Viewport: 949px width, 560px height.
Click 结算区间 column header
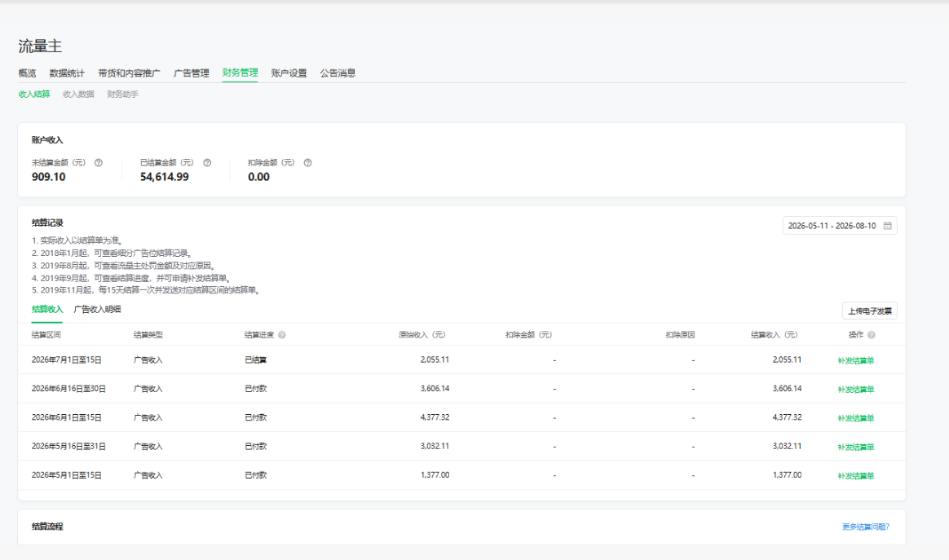point(46,335)
